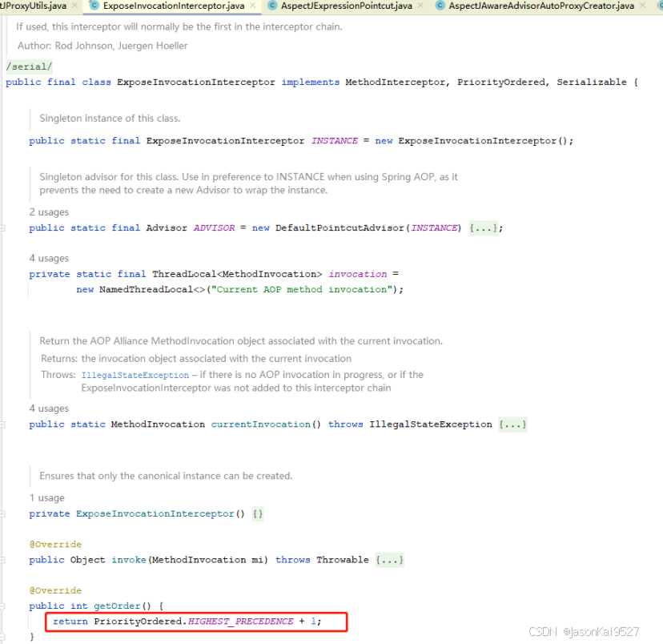Expand the folded invoke method body
The image size is (663, 644).
click(x=390, y=559)
